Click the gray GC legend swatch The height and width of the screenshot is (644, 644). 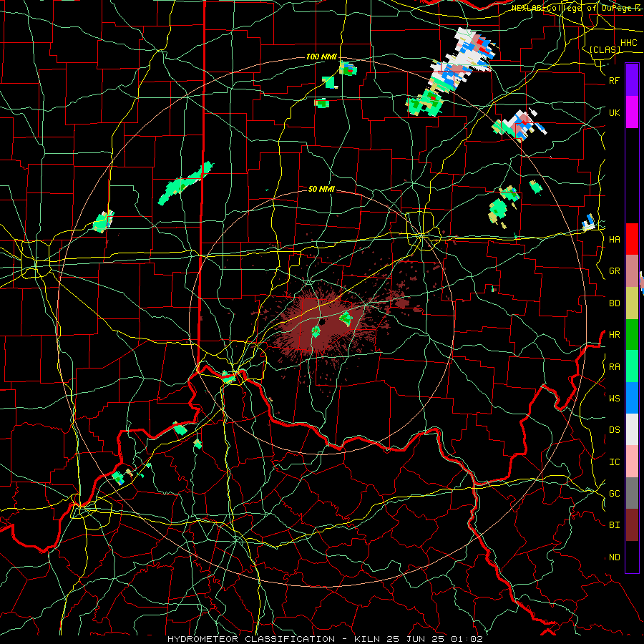(632, 493)
